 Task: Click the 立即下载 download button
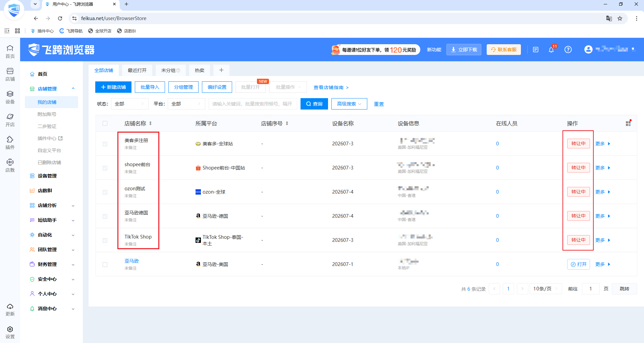click(464, 50)
